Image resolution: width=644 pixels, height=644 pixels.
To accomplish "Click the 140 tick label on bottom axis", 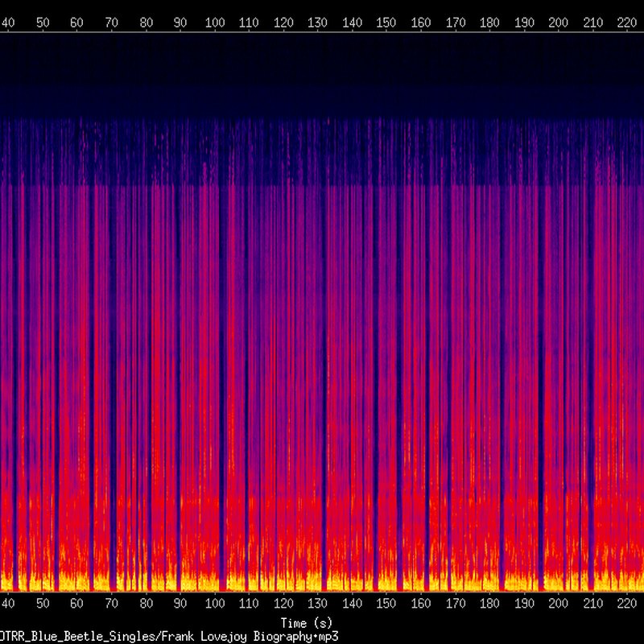I will [x=353, y=603].
